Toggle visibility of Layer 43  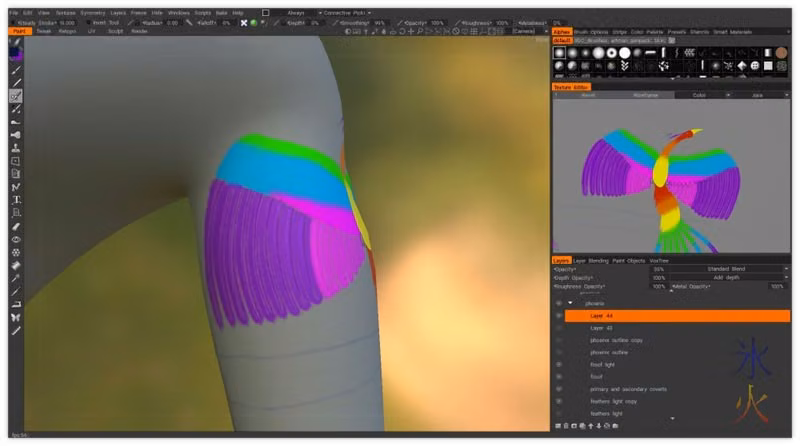pyautogui.click(x=559, y=328)
